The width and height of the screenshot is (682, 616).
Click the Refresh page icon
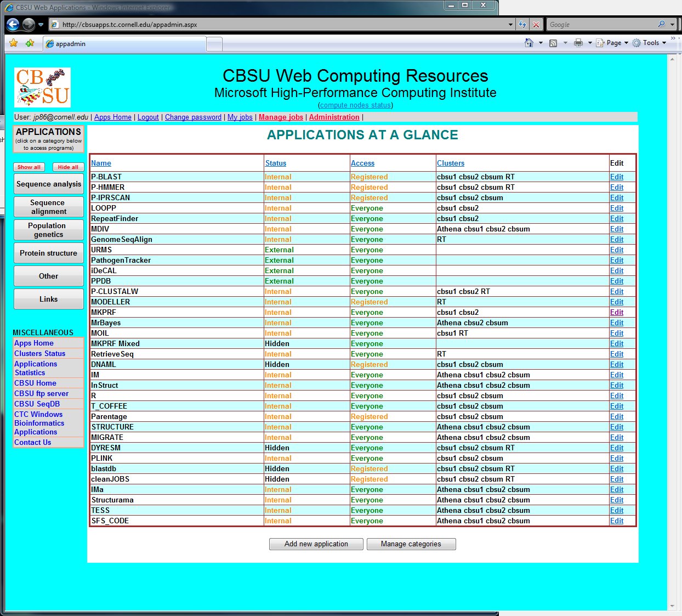(x=522, y=25)
